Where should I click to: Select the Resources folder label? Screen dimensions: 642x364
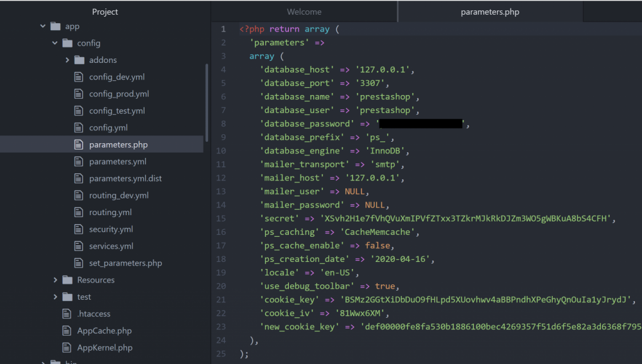pyautogui.click(x=96, y=280)
